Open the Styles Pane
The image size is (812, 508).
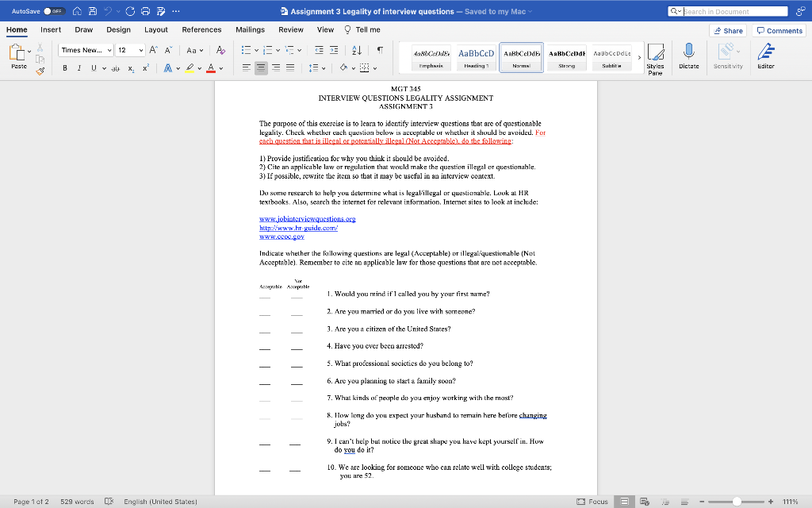pyautogui.click(x=656, y=57)
